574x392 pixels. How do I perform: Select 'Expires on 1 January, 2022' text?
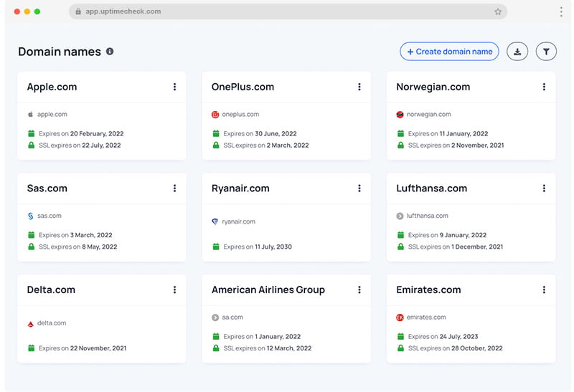pyautogui.click(x=262, y=337)
